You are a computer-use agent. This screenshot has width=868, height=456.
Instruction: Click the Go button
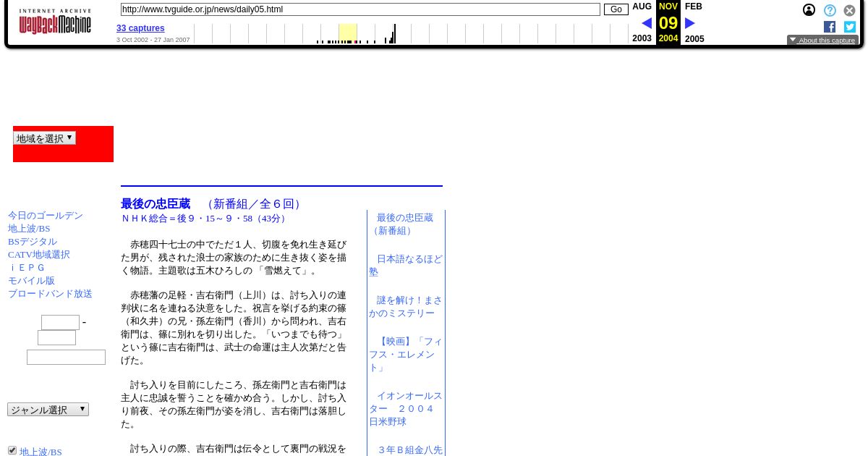(x=616, y=9)
